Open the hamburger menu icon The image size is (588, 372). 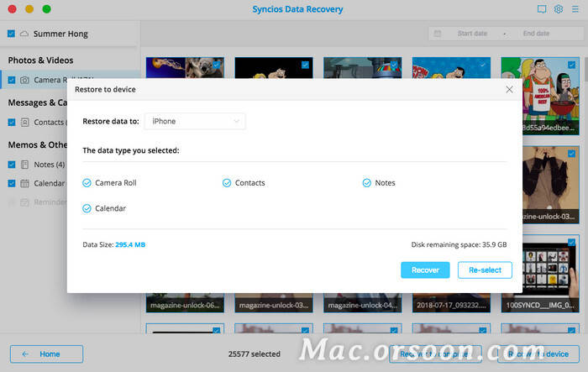coord(575,9)
